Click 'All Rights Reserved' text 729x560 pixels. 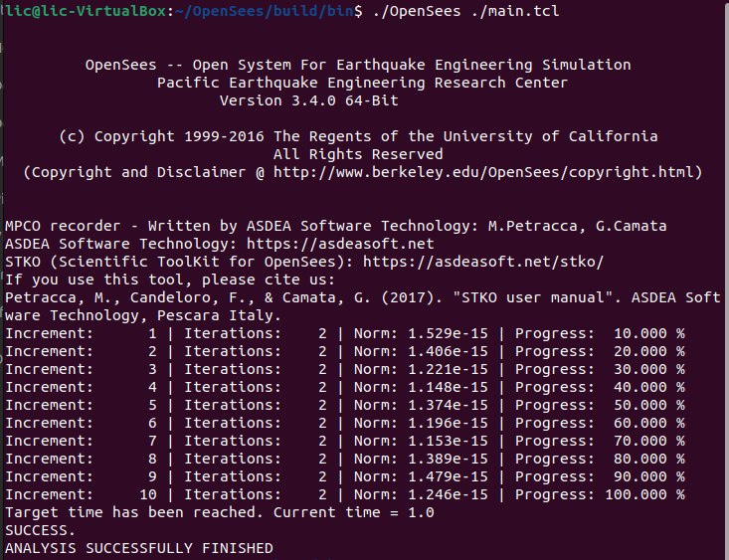pyautogui.click(x=358, y=154)
